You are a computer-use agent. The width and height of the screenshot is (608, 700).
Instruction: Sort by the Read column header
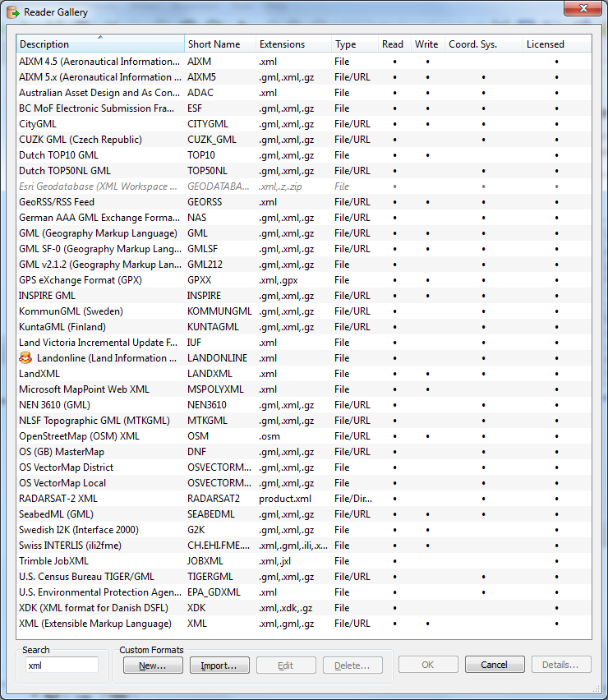[x=394, y=44]
